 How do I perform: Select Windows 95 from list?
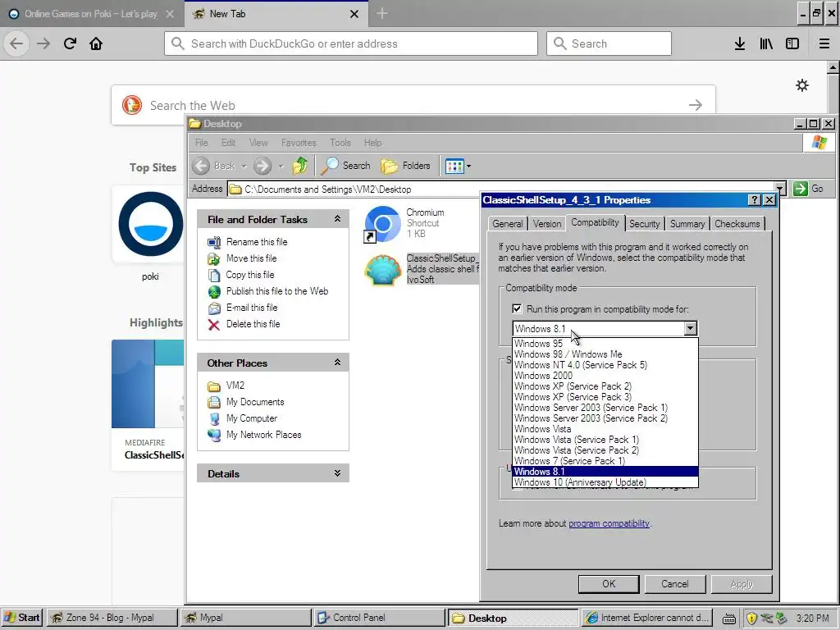click(605, 344)
